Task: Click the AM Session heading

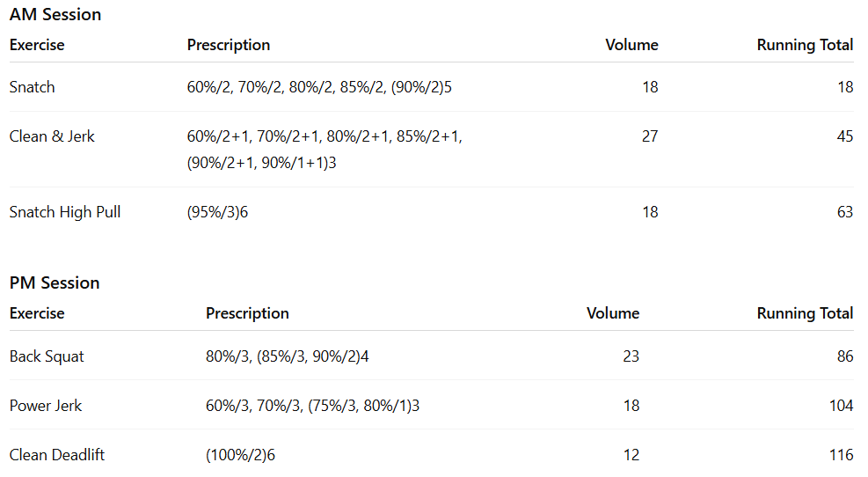Action: click(55, 15)
